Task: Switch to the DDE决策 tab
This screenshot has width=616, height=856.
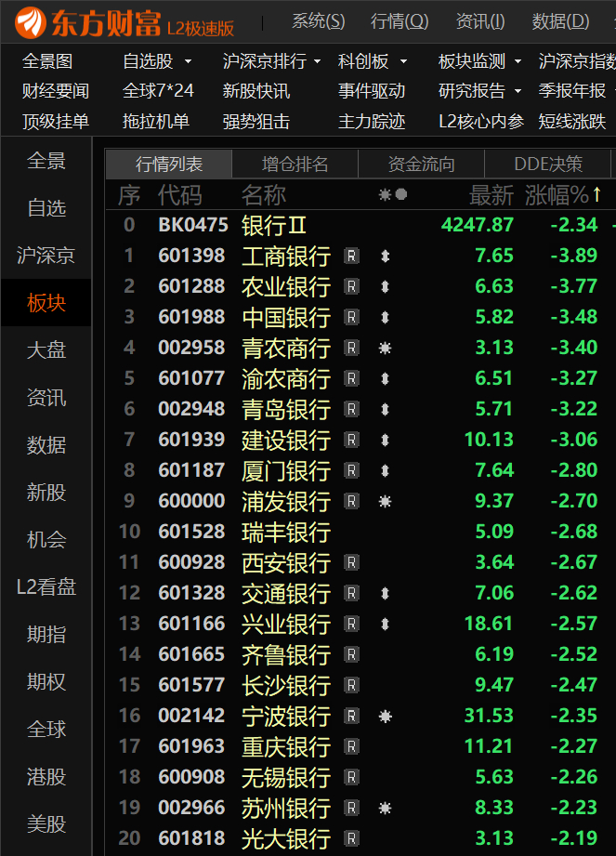Action: coord(548,164)
